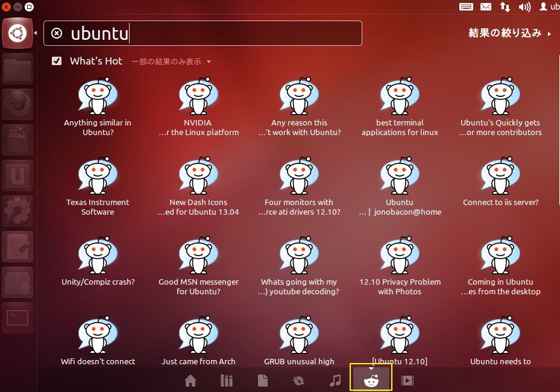Open 'Ubuntu needs to' post
Screen dimensions: 560x392
coord(500,341)
